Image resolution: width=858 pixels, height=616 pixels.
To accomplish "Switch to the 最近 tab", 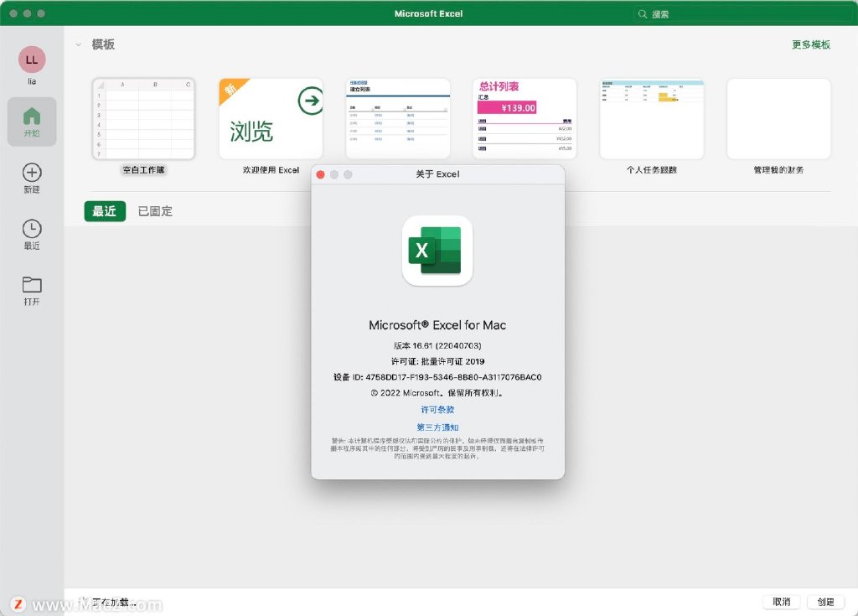I will coord(105,211).
